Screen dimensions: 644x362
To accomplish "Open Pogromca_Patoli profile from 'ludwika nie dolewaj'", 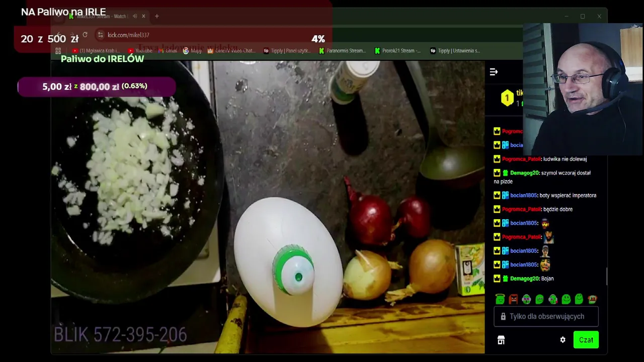I will click(521, 159).
